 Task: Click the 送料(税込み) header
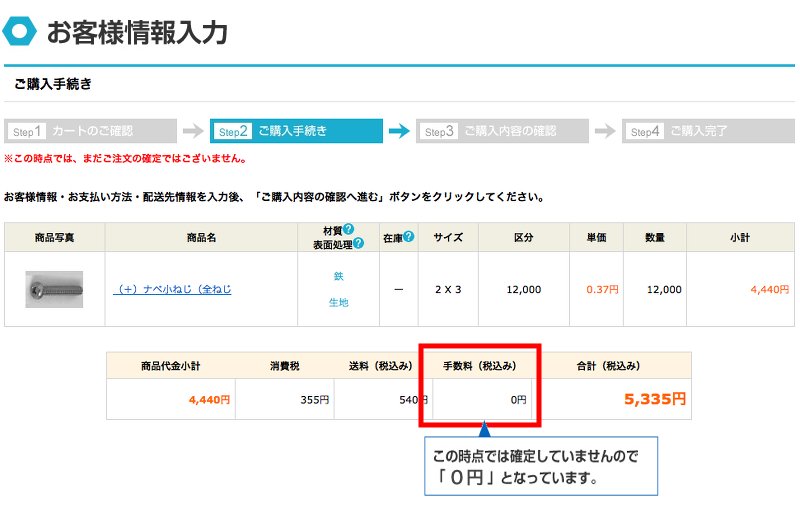point(381,366)
